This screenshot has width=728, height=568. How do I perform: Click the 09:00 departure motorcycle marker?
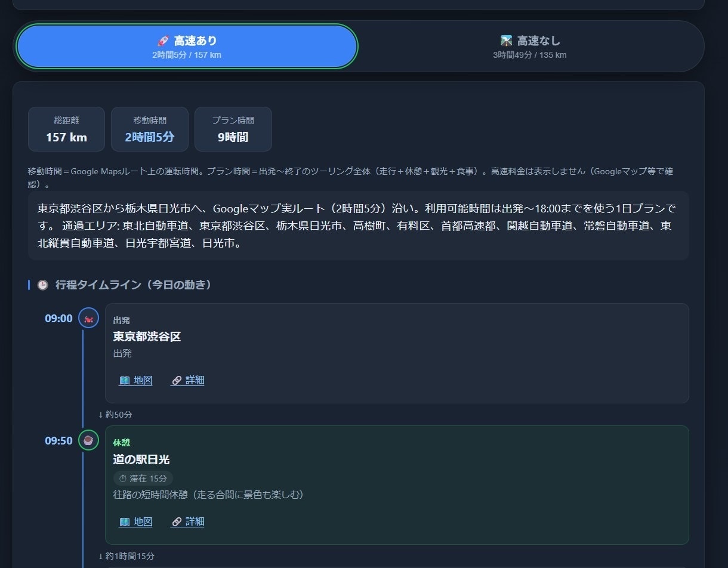pos(88,318)
